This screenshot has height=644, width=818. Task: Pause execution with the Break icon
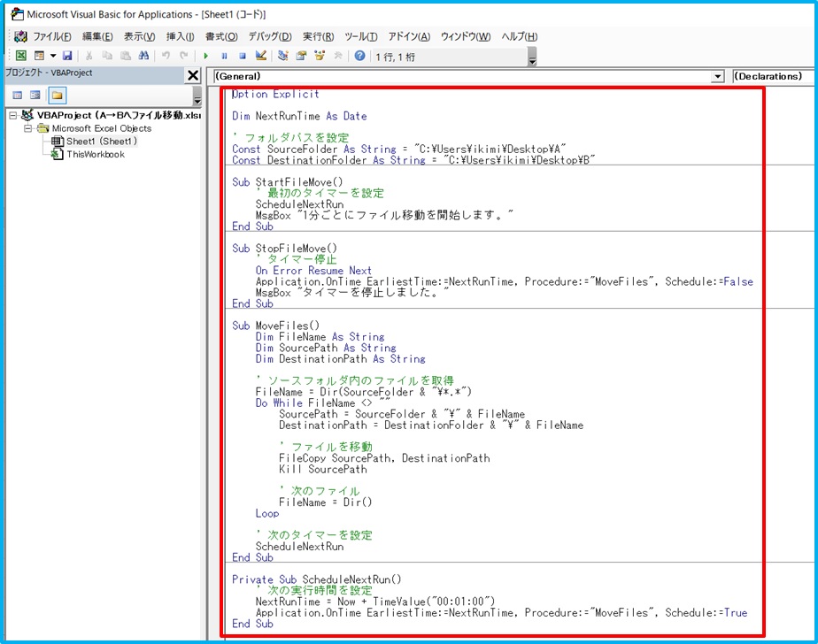click(x=224, y=56)
